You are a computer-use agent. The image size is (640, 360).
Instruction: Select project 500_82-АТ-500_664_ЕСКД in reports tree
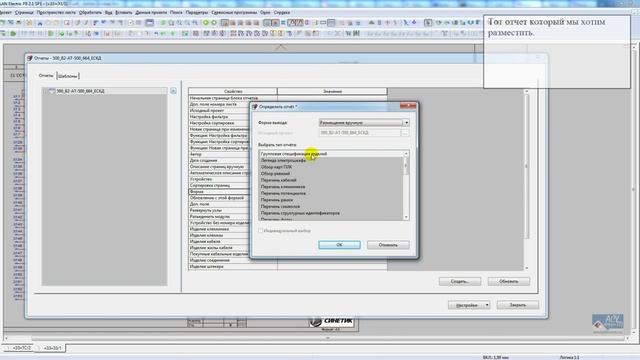click(80, 91)
